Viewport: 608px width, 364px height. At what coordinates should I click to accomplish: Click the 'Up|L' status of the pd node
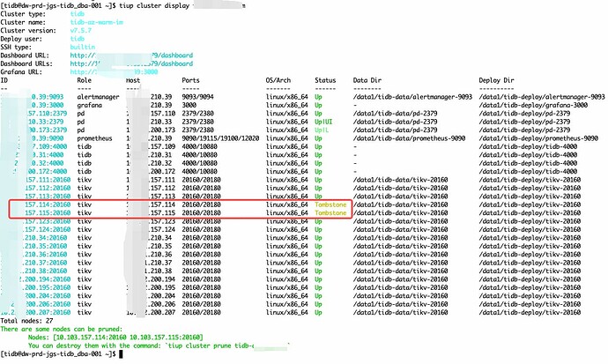(x=322, y=130)
